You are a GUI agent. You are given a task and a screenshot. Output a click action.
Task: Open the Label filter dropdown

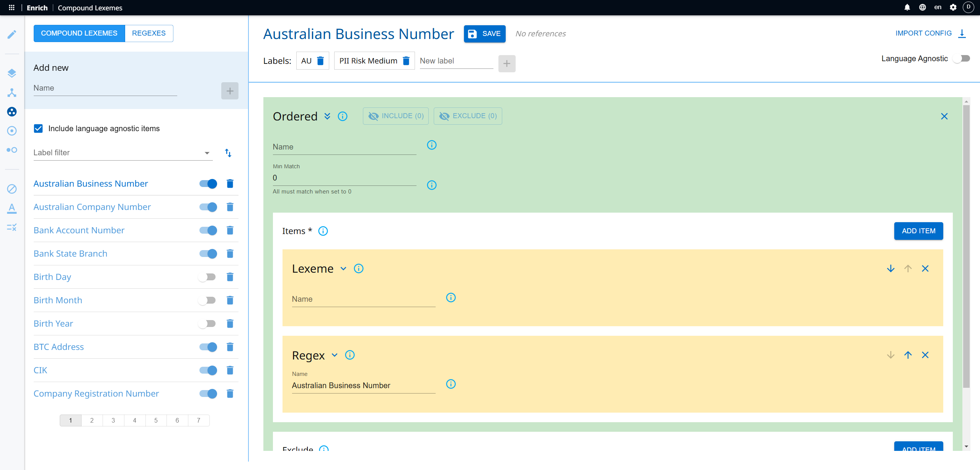pos(123,153)
